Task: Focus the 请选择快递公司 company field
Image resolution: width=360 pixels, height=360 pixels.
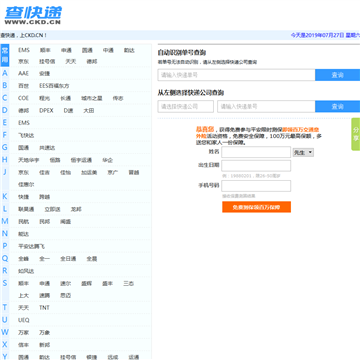Action: tap(186, 106)
